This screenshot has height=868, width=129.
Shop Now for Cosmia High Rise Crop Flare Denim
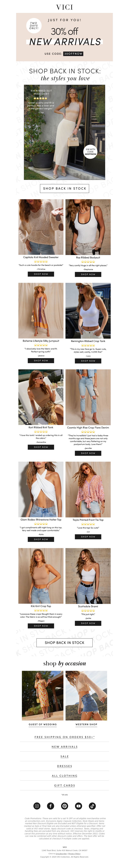click(88, 453)
